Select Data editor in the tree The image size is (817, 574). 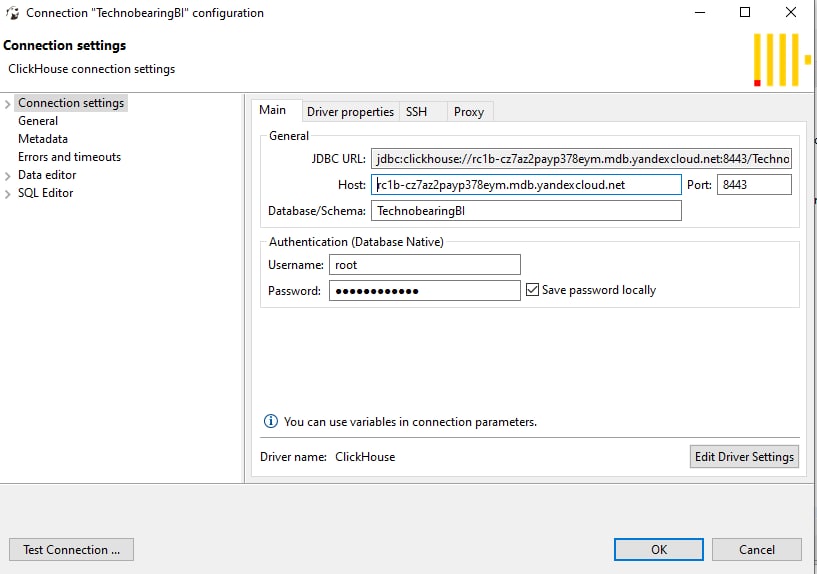tap(47, 175)
